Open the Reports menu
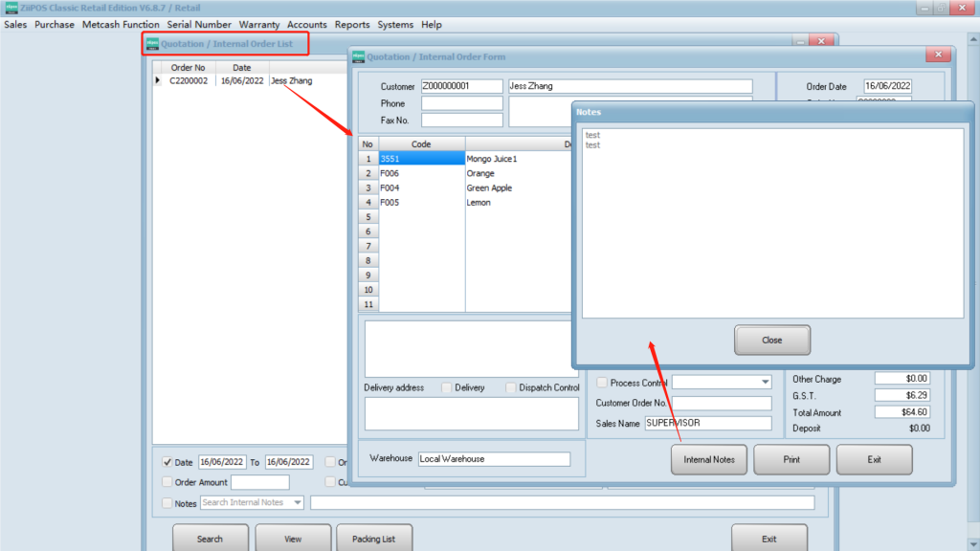 pyautogui.click(x=352, y=24)
